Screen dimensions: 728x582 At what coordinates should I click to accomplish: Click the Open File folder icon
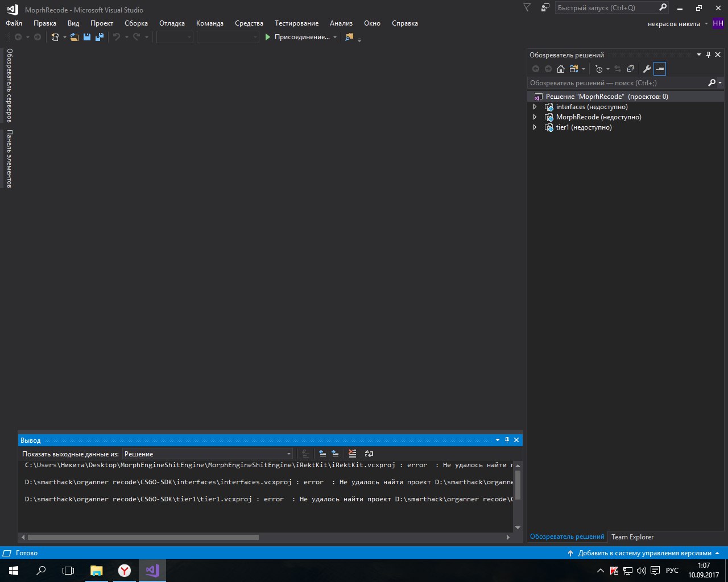(x=75, y=37)
